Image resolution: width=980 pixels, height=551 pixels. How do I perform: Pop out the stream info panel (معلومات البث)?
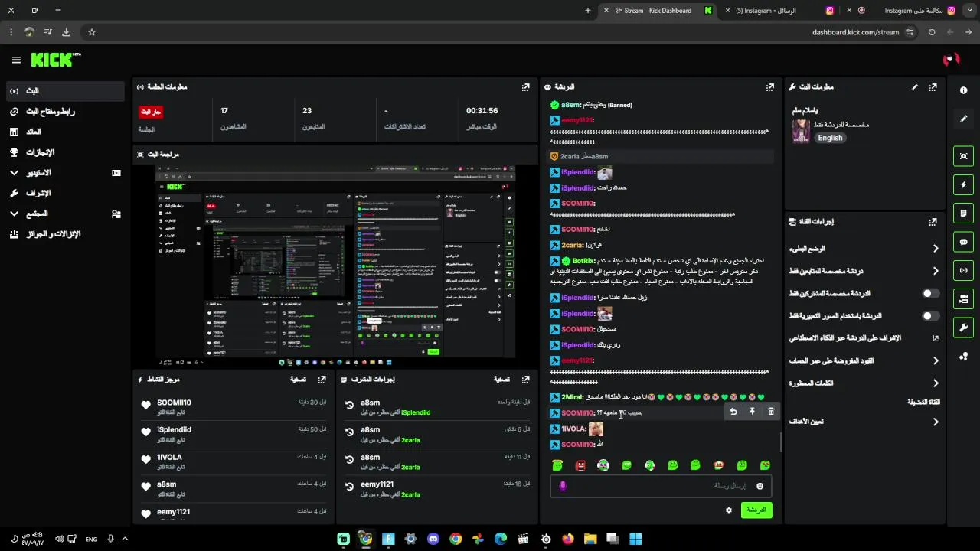[x=933, y=87]
